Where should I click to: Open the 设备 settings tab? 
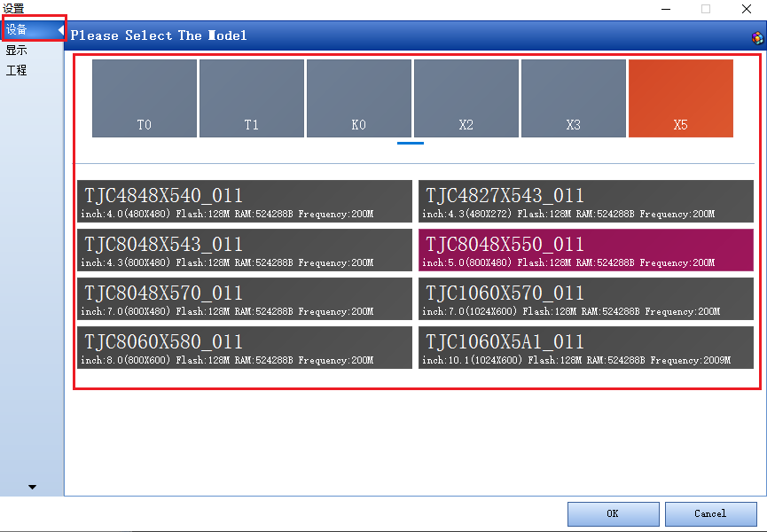18,30
